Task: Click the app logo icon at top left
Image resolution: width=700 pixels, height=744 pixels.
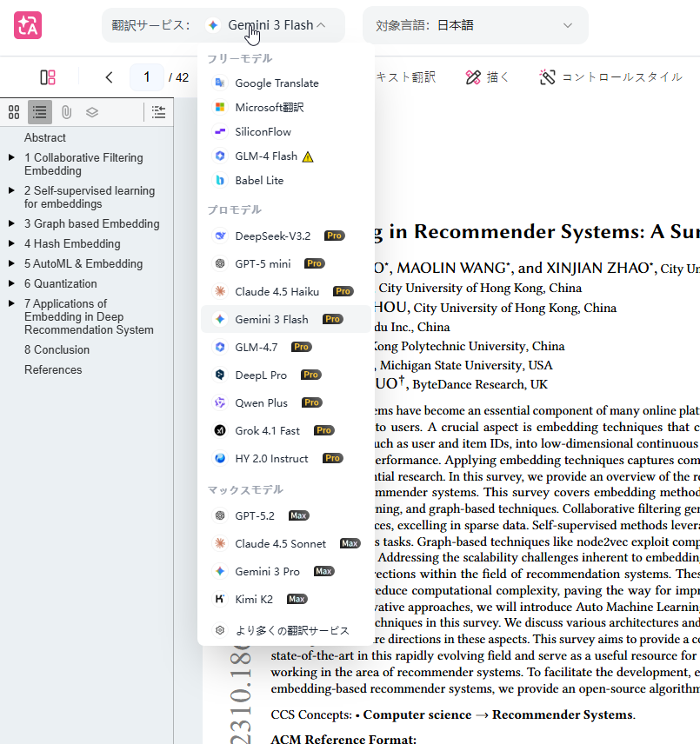Action: coord(28,25)
